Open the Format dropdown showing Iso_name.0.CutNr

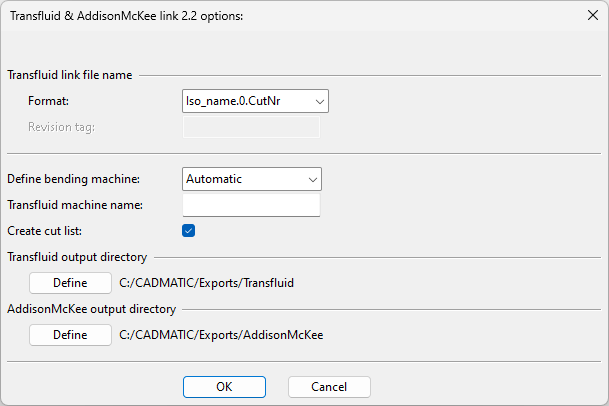[255, 100]
